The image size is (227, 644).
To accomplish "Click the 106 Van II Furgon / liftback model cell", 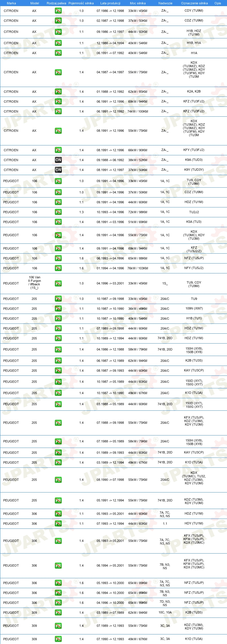I will point(35,282).
